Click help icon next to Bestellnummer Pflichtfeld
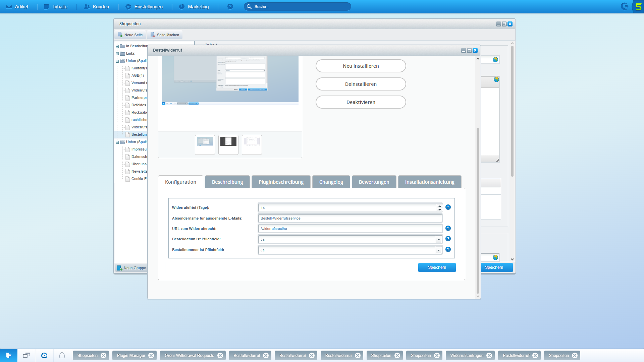The width and height of the screenshot is (644, 362). [x=448, y=249]
